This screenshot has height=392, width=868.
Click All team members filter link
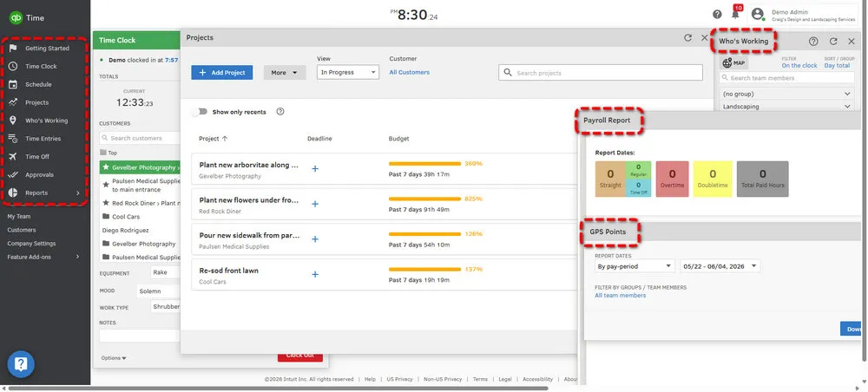click(x=620, y=296)
